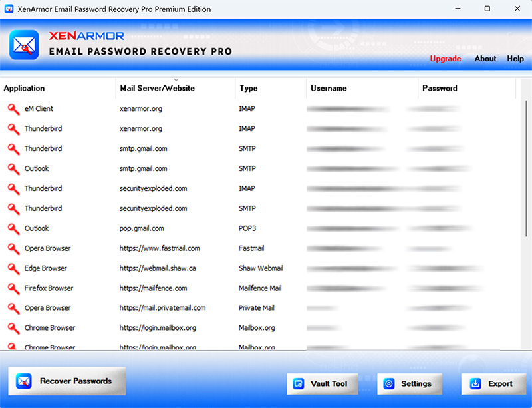Export the recovered passwords
Screen dimensions: 532x408
coord(493,384)
